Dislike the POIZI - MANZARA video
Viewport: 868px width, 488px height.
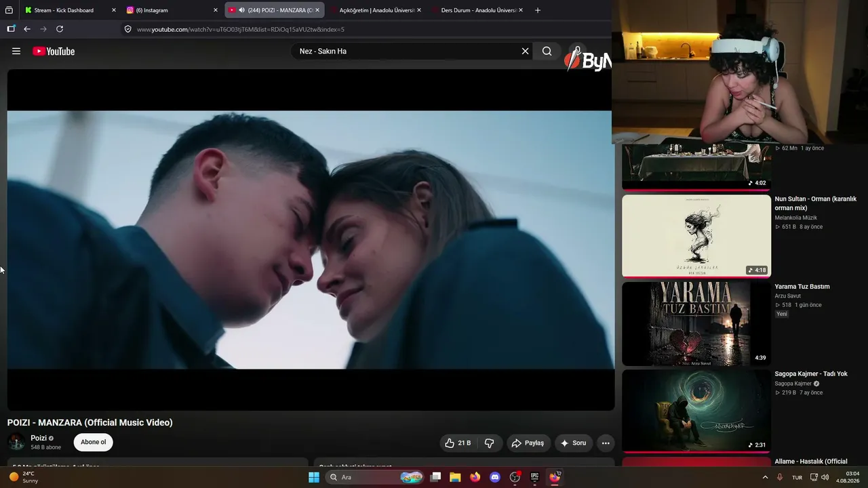coord(489,443)
